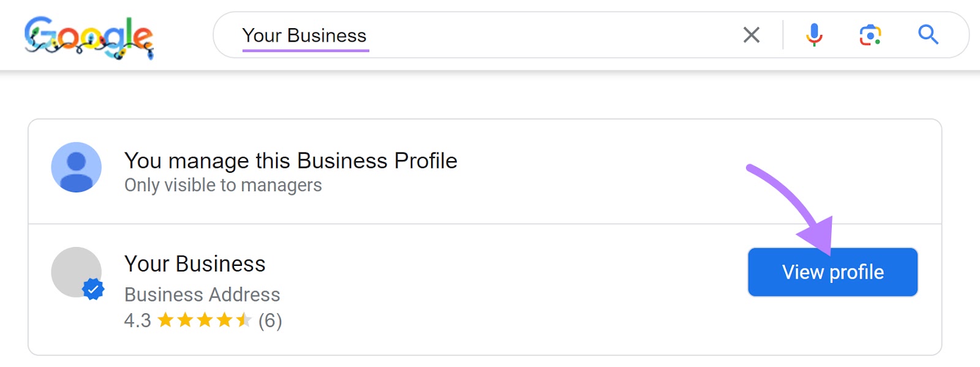Click the X to clear search query
Image resolution: width=980 pixels, height=367 pixels.
click(x=752, y=35)
